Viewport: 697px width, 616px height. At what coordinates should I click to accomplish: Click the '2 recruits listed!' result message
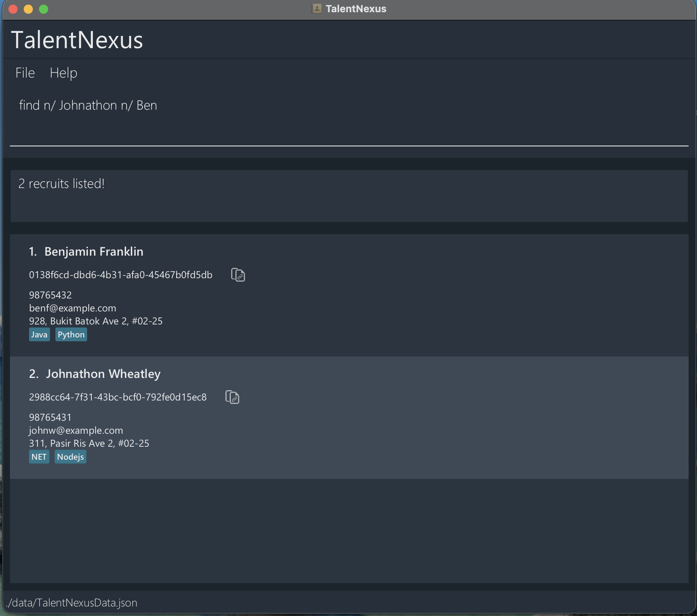click(61, 184)
